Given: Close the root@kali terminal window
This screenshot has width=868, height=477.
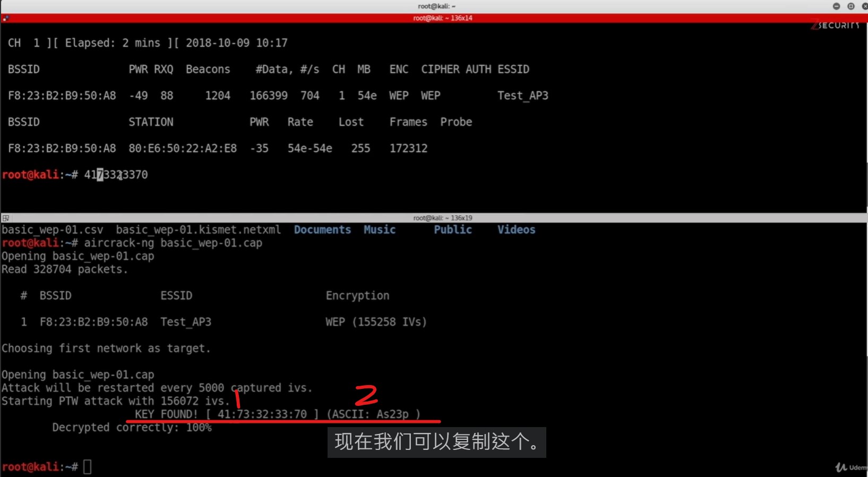Looking at the screenshot, I should tap(864, 6).
